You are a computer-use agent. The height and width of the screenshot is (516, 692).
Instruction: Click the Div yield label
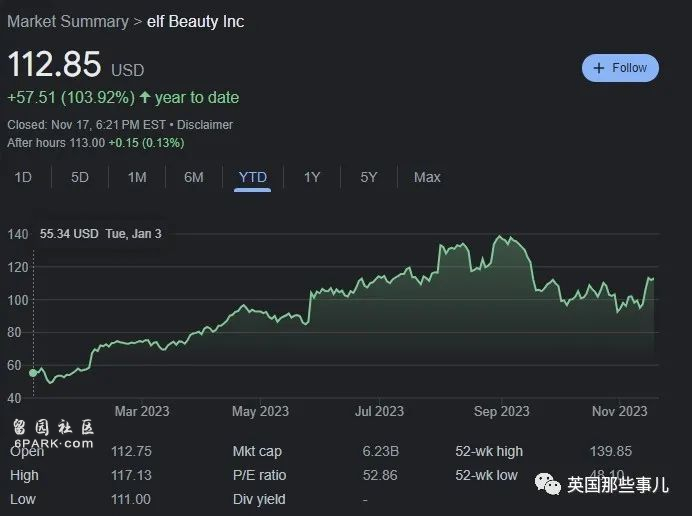259,499
